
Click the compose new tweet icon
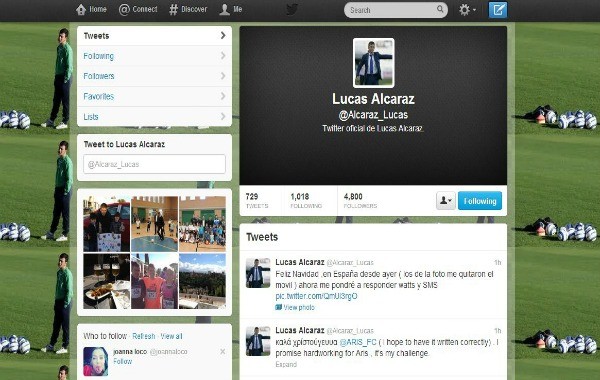[498, 10]
